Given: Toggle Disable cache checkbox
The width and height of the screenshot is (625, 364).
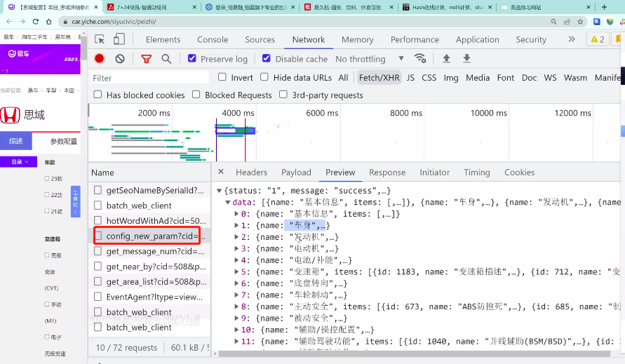Looking at the screenshot, I should coord(267,58).
